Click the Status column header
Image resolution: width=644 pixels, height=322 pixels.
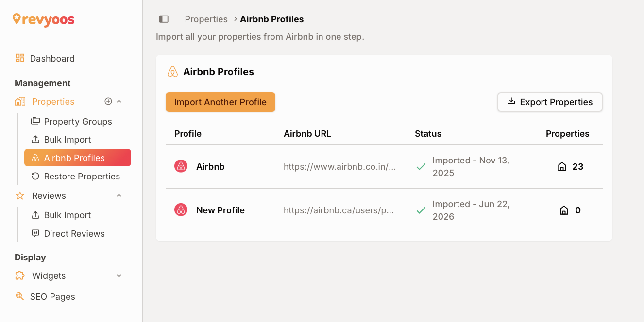click(x=428, y=134)
